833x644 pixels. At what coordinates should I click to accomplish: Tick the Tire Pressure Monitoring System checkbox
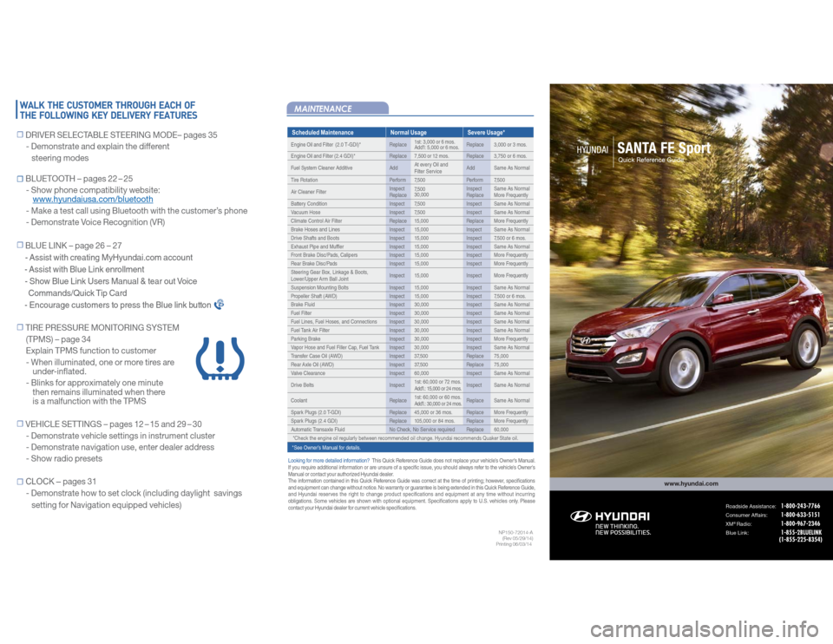[20, 327]
